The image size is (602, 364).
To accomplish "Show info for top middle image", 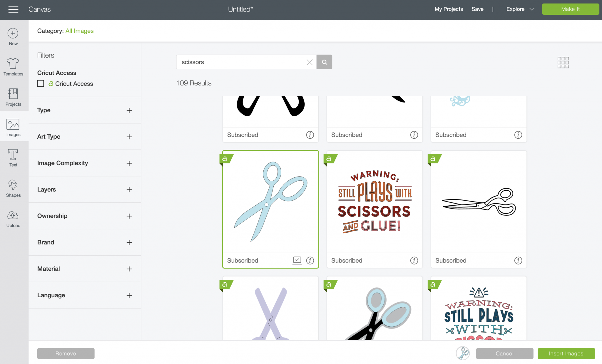I will click(x=414, y=135).
